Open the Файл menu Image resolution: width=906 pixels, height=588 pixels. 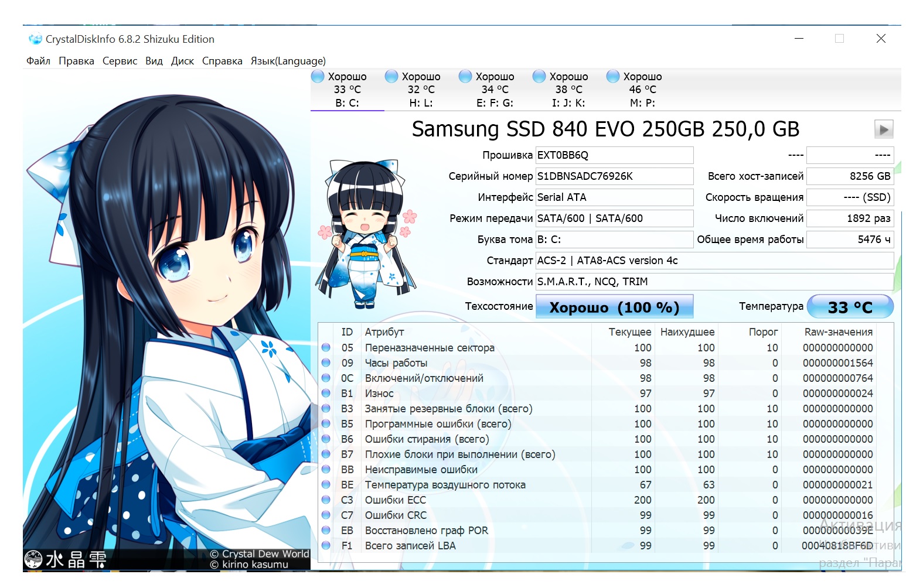(x=38, y=61)
